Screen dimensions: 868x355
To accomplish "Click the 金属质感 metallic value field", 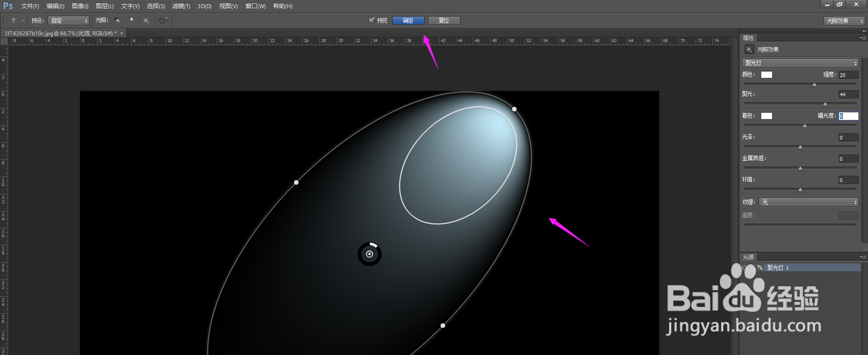I will pos(849,159).
